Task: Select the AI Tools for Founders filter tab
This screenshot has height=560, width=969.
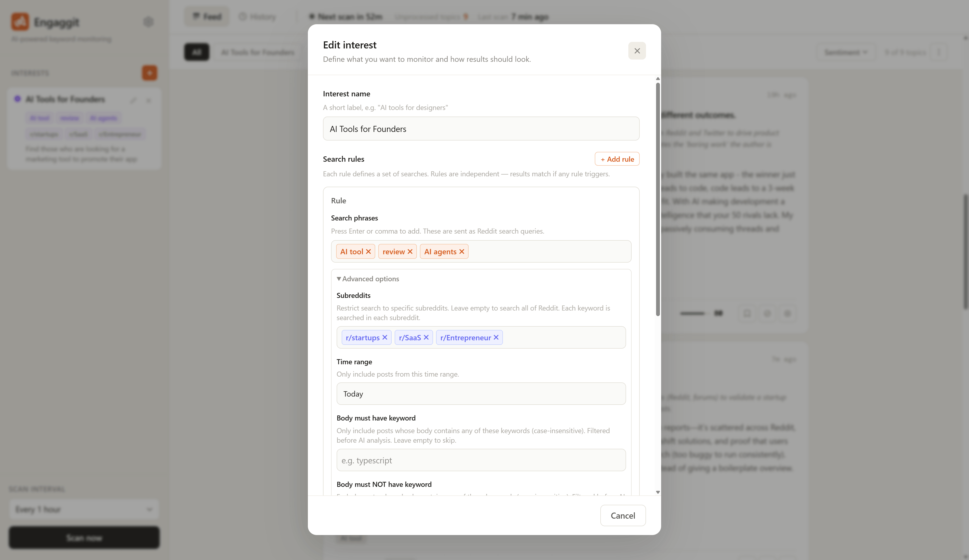Action: point(258,52)
